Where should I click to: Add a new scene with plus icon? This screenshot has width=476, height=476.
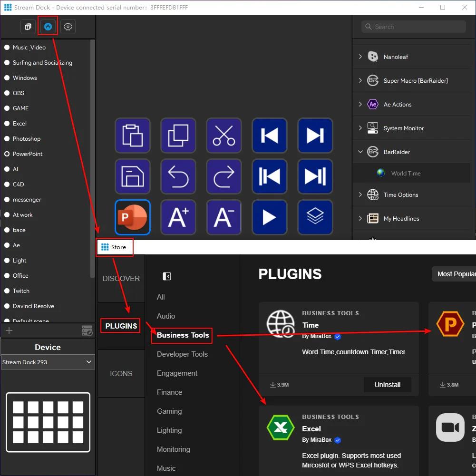coord(9,330)
